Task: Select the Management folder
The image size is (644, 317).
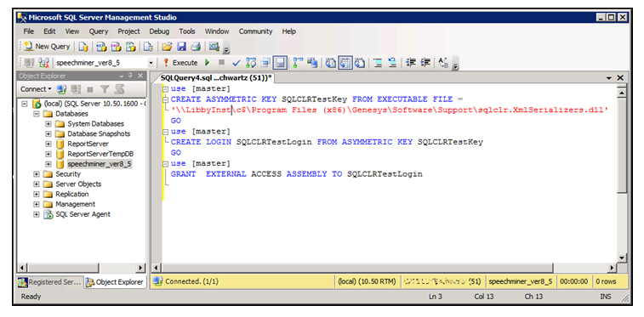Action: [x=75, y=204]
